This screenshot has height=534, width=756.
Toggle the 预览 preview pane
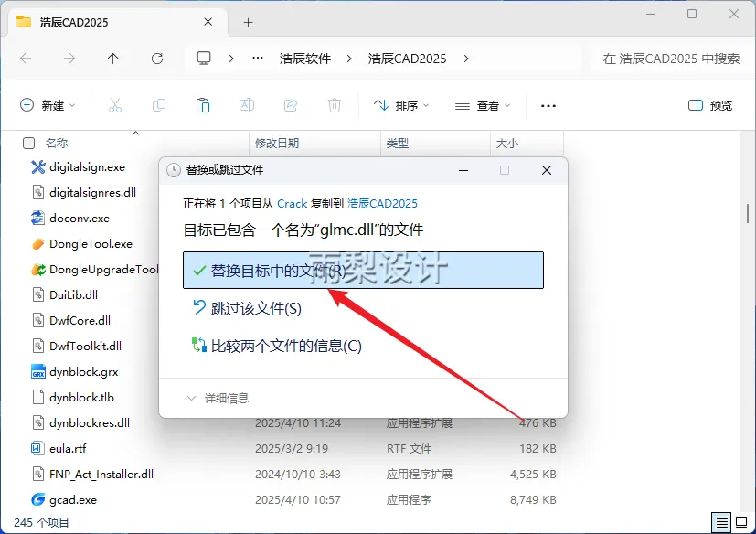[709, 105]
